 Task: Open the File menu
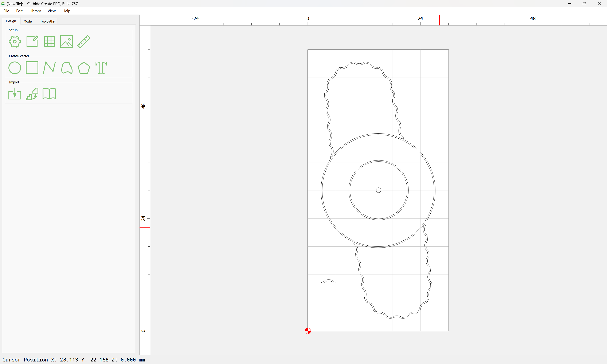[x=6, y=11]
